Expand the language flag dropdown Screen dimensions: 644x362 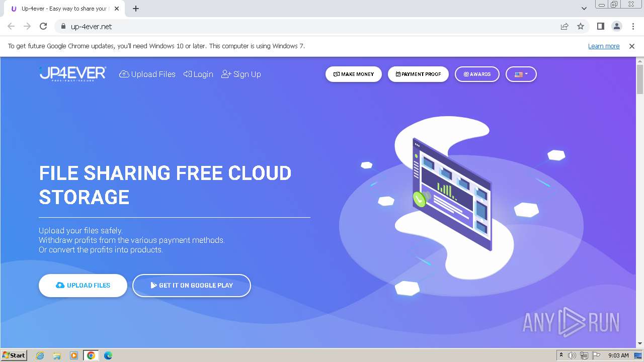[x=521, y=74]
